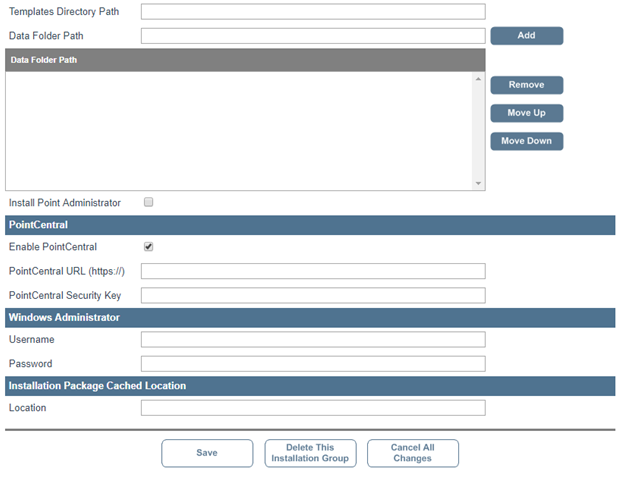Save the installation group settings
The image size is (623, 481).
coord(207,453)
